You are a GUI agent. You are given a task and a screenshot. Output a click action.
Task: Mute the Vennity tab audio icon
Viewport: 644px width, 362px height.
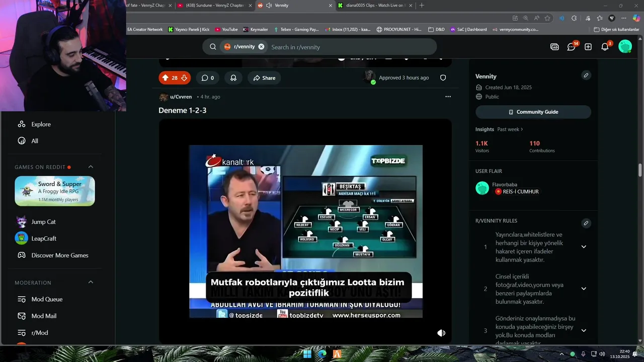(269, 6)
